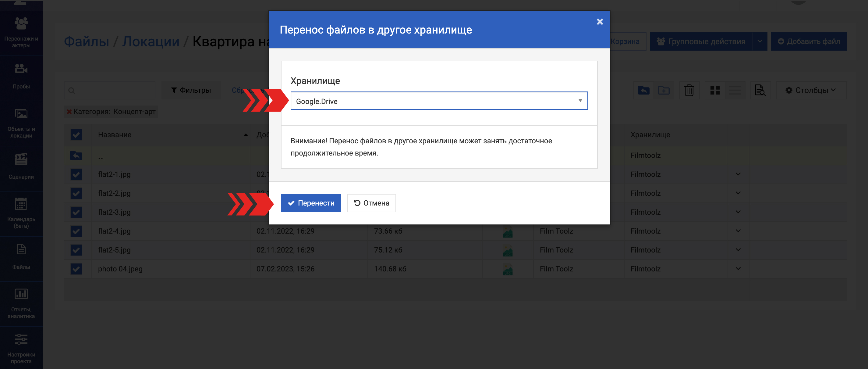The width and height of the screenshot is (868, 369).
Task: Uncheck the flat2-5.jpg checkbox
Action: coord(76,250)
